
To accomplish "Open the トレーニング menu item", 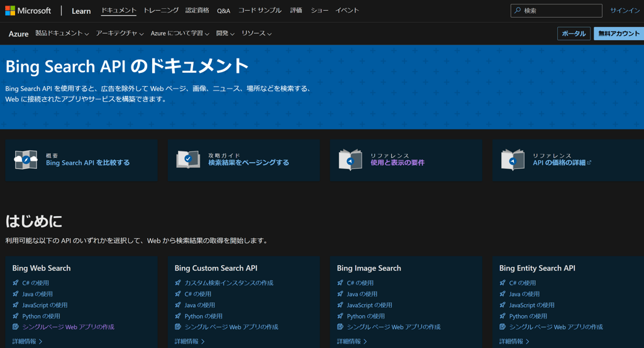I will pos(161,10).
